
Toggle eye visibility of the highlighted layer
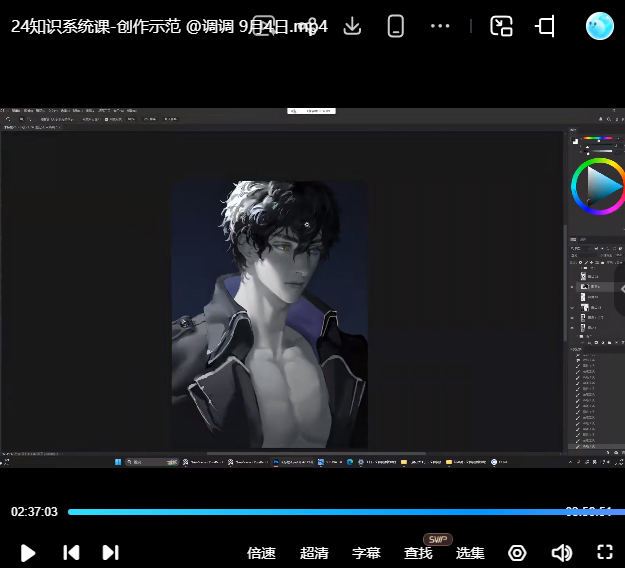tap(573, 287)
